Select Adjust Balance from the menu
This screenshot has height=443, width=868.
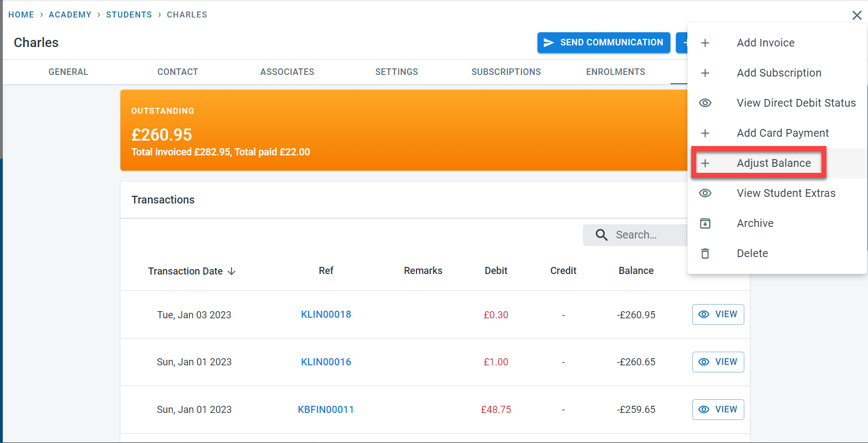tap(773, 163)
